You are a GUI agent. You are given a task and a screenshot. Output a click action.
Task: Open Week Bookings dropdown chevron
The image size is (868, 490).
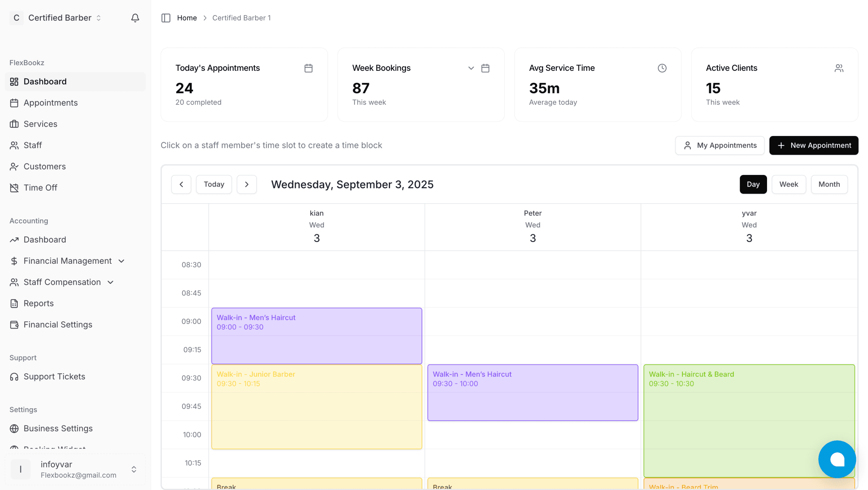pyautogui.click(x=471, y=68)
